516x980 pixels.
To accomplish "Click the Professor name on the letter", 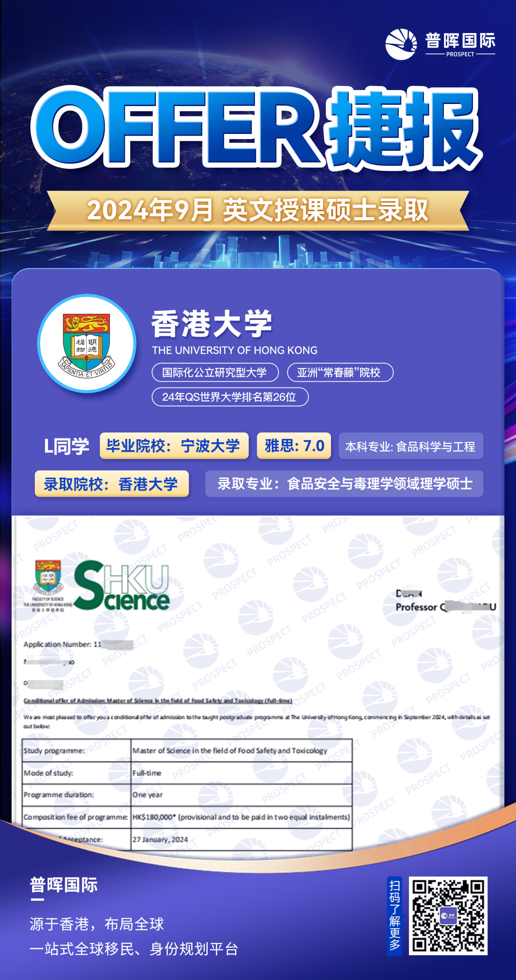I will [446, 607].
